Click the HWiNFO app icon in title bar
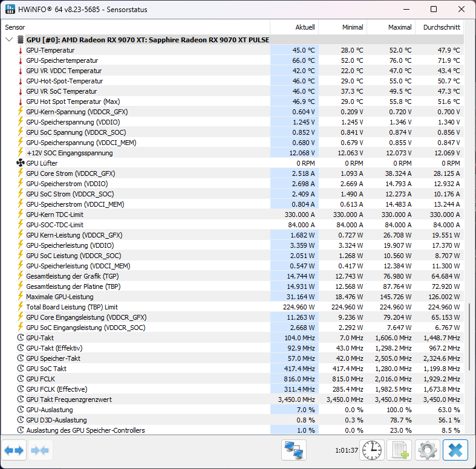 (x=10, y=9)
